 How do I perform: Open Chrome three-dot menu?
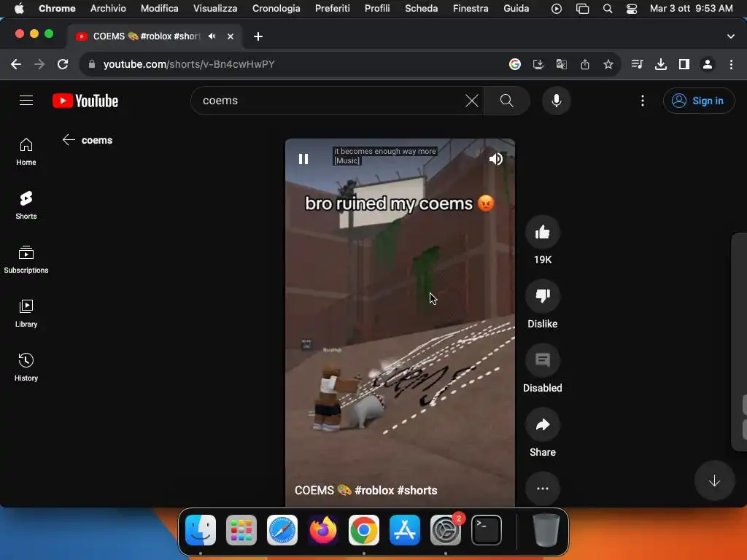click(731, 64)
